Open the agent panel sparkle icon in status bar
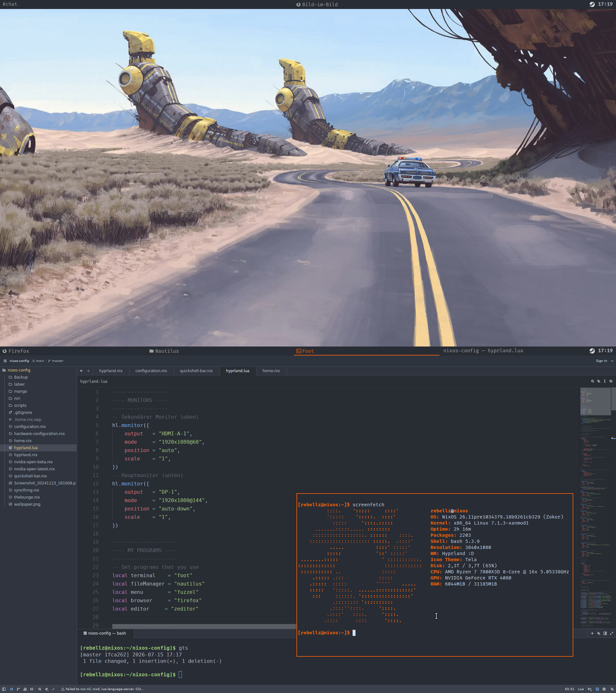Image resolution: width=616 pixels, height=693 pixels. pyautogui.click(x=612, y=689)
